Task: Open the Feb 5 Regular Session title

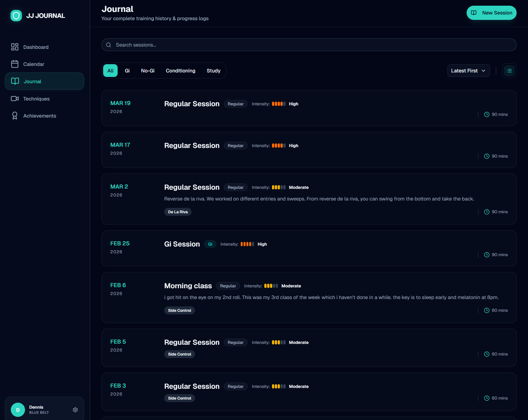Action: point(192,342)
